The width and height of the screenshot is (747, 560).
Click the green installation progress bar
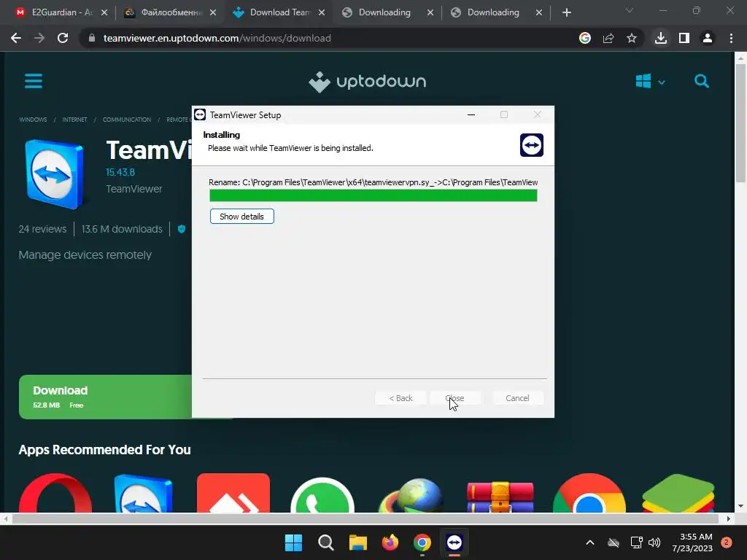373,195
